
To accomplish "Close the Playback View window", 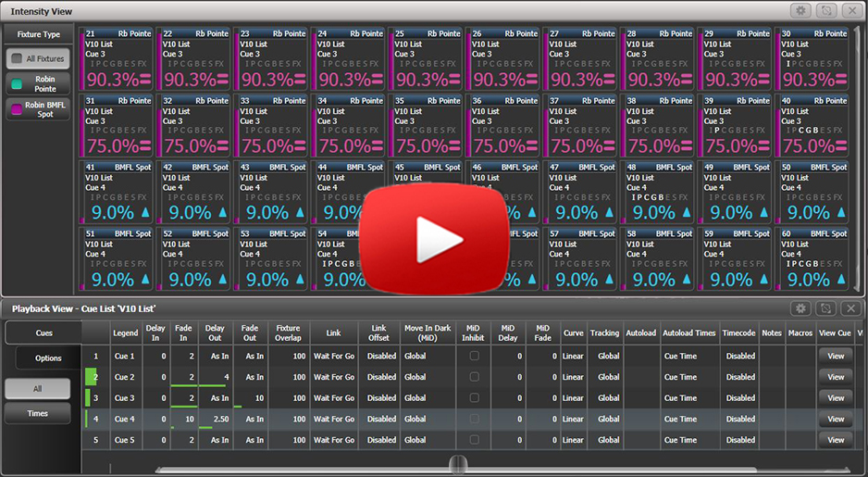I will coord(851,308).
